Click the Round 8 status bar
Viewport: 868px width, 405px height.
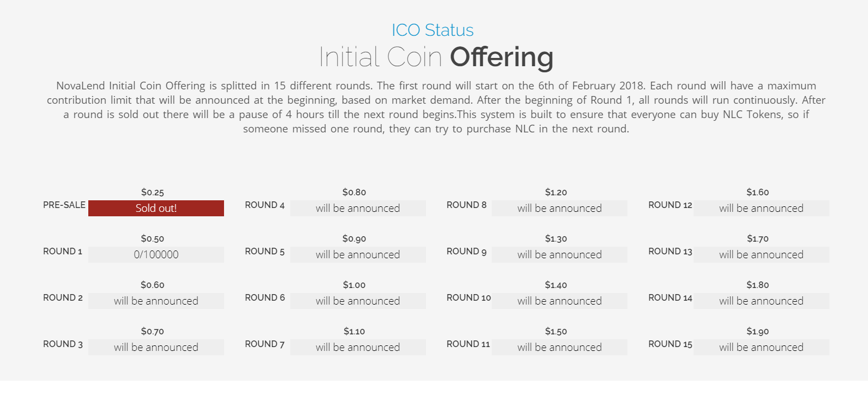tap(560, 208)
